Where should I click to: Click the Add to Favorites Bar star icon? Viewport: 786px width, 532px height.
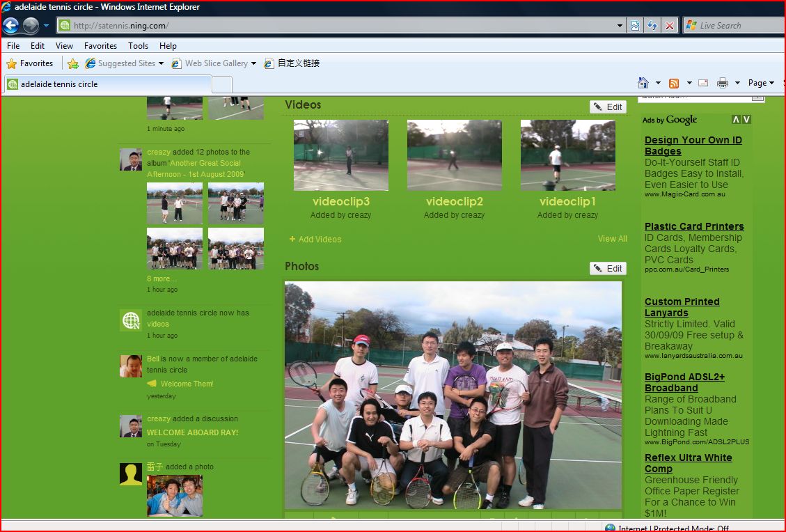click(x=73, y=63)
